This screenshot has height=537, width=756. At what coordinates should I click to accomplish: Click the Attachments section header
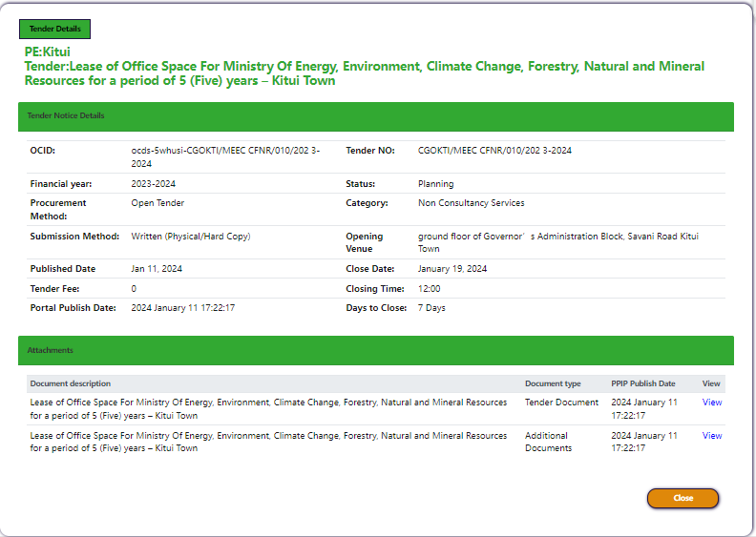376,350
